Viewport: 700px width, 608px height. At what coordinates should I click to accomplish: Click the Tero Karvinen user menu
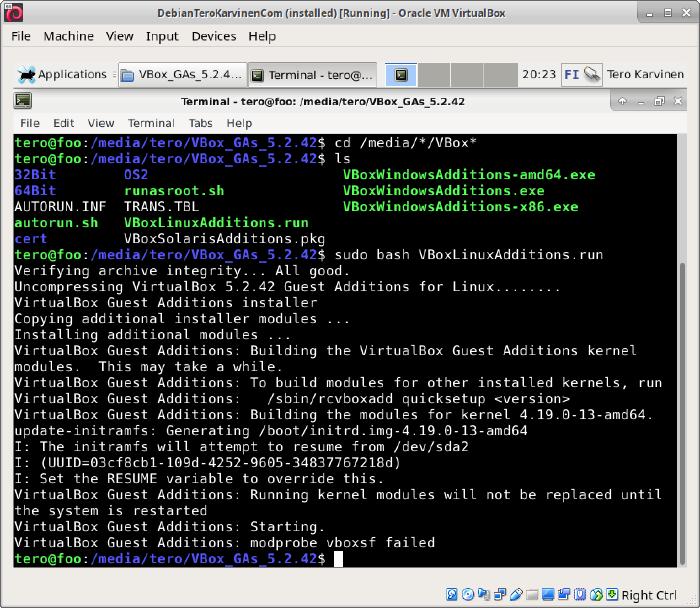coord(644,74)
